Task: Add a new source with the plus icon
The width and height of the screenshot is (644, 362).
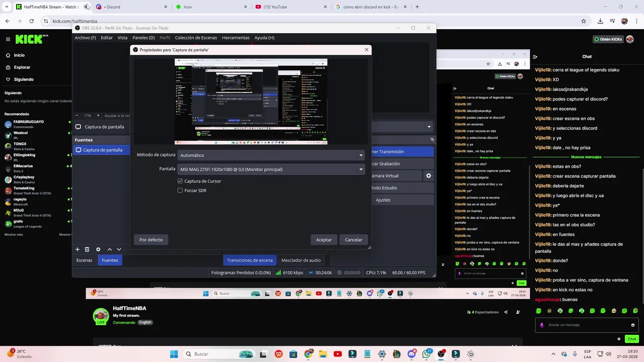Action: tap(77, 249)
